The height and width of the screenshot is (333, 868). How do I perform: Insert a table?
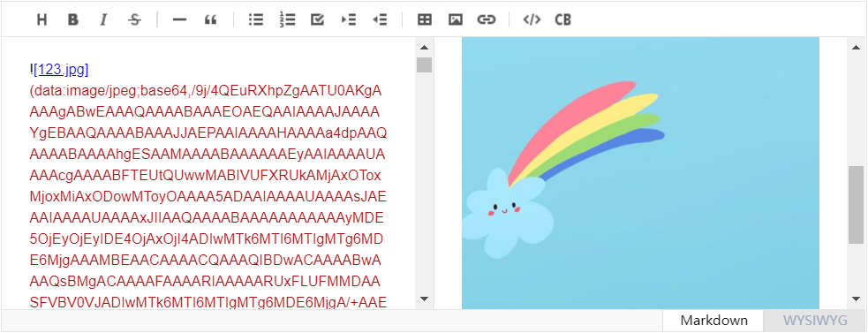(424, 19)
